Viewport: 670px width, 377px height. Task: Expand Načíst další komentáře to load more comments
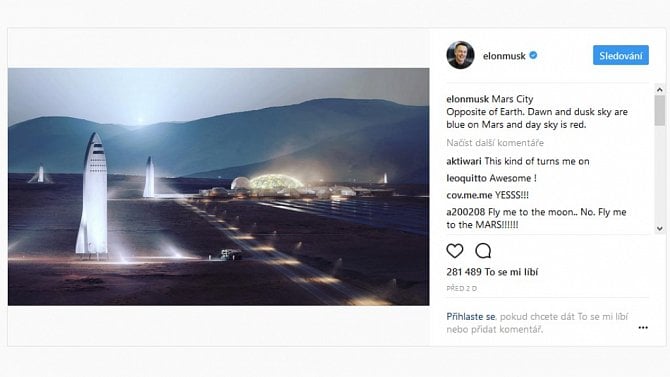[495, 143]
